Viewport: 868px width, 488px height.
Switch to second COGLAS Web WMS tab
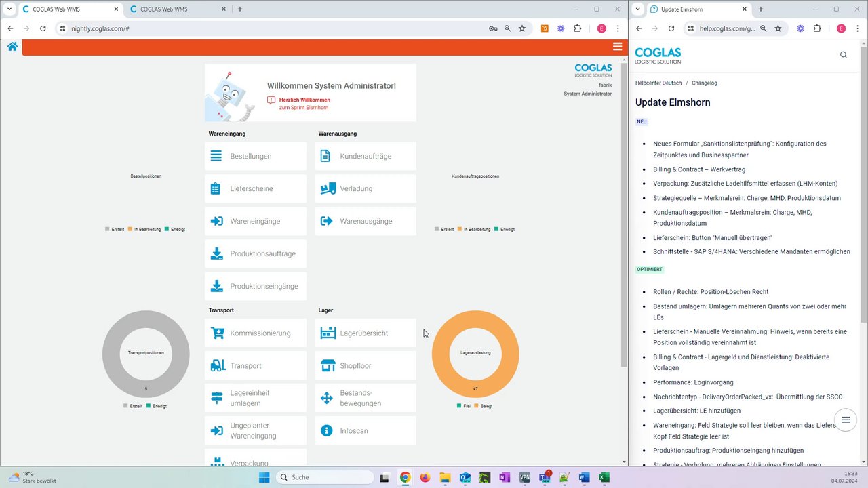click(178, 9)
